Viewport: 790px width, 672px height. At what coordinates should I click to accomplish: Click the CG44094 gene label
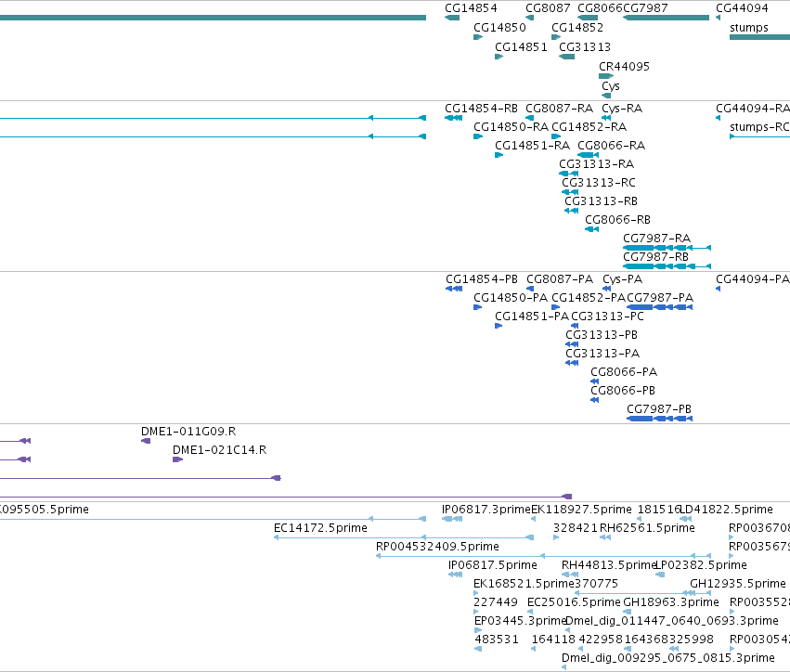pyautogui.click(x=742, y=8)
